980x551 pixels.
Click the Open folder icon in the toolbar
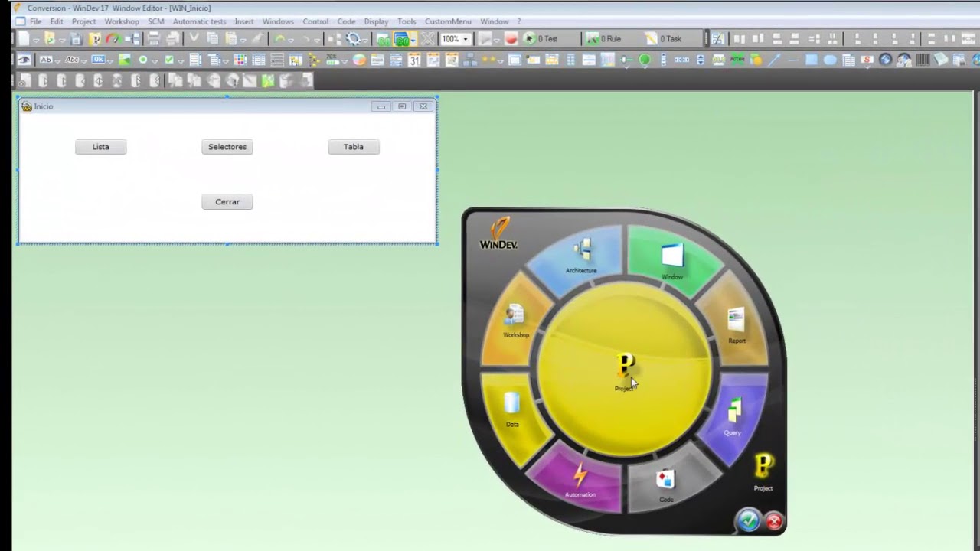tap(50, 38)
